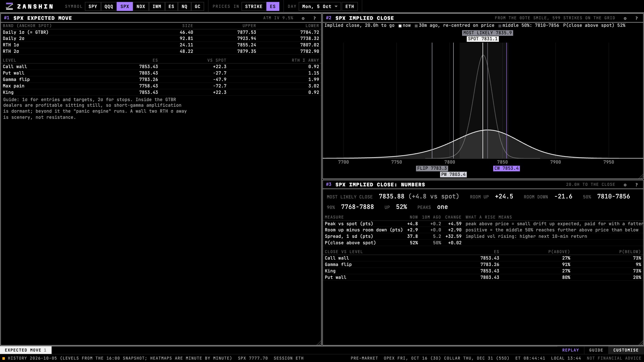The height and width of the screenshot is (362, 644).
Task: Click the CW 7853.4 chart label
Action: pyautogui.click(x=507, y=168)
